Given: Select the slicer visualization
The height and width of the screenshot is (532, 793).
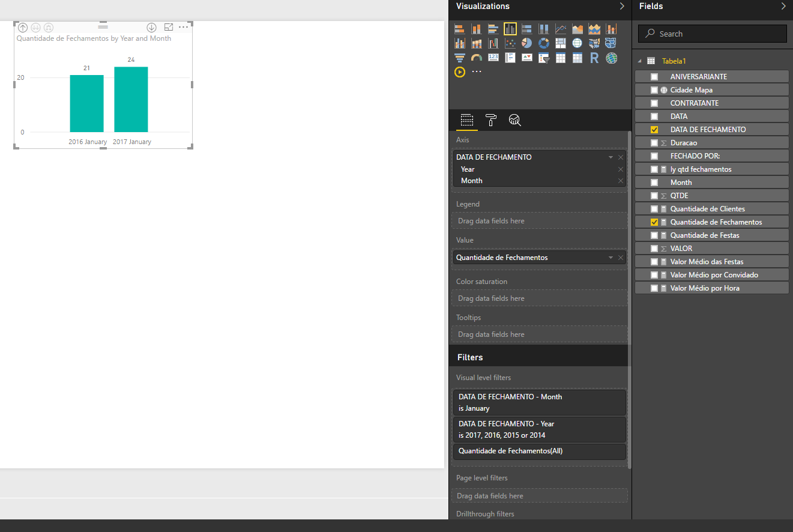Looking at the screenshot, I should coord(544,58).
